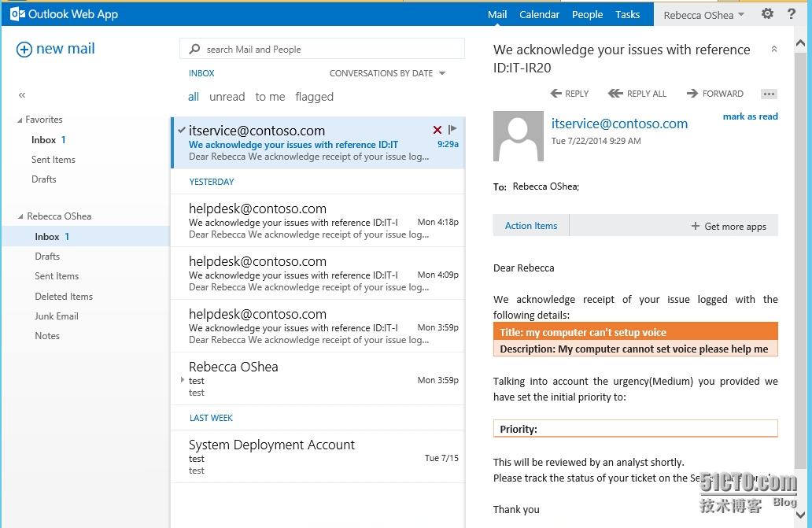The width and height of the screenshot is (812, 528).
Task: Collapse the Rebecca OShea mailbox tree
Action: (x=20, y=216)
